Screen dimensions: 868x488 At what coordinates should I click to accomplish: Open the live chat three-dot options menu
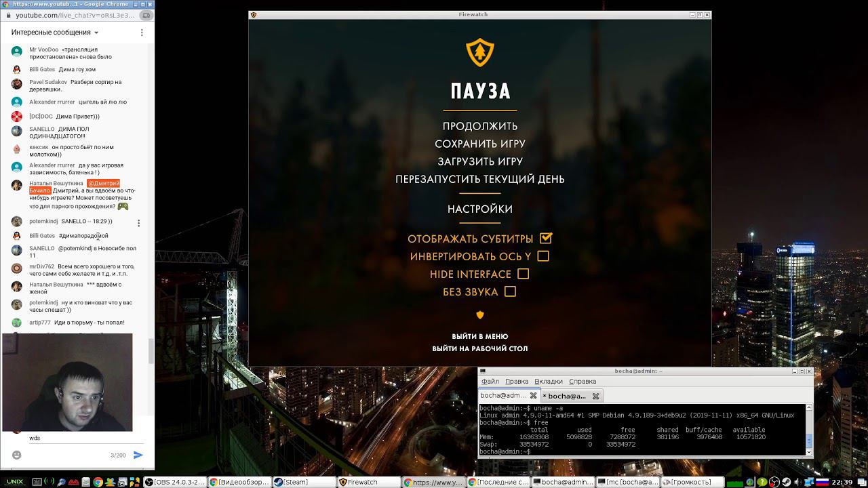pyautogui.click(x=142, y=33)
